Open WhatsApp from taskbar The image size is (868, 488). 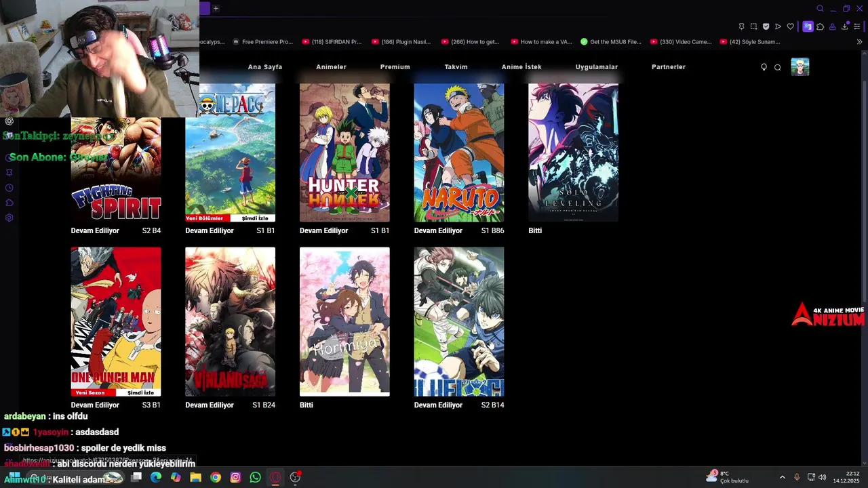coord(255,477)
